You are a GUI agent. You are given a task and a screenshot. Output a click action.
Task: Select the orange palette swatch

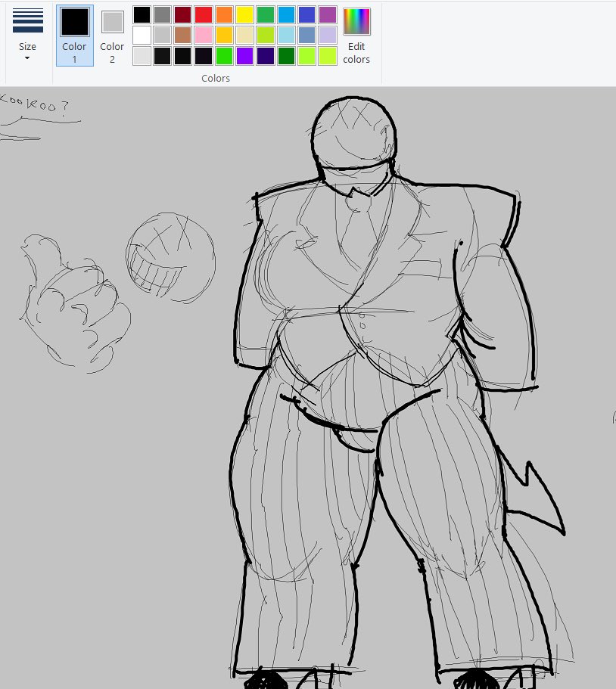point(224,14)
